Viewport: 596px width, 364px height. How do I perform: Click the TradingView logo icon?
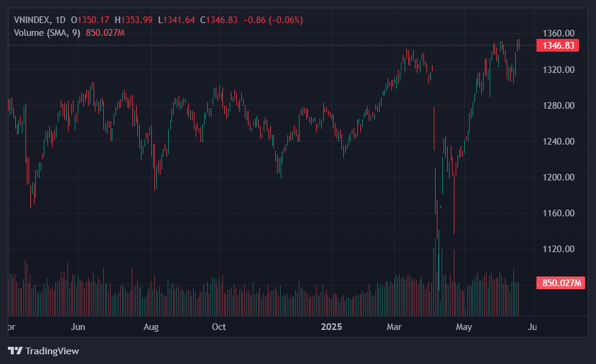(x=15, y=351)
